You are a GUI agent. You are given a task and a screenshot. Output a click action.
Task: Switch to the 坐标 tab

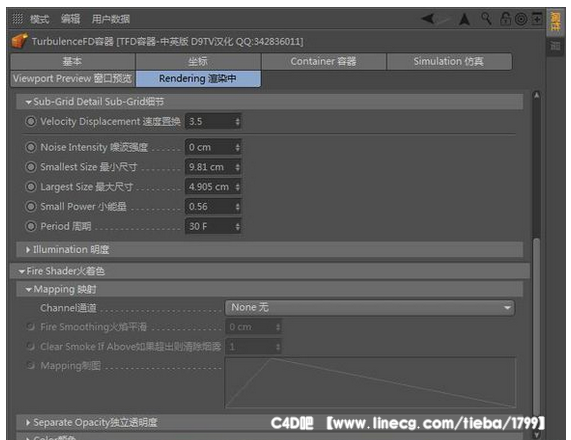point(198,61)
